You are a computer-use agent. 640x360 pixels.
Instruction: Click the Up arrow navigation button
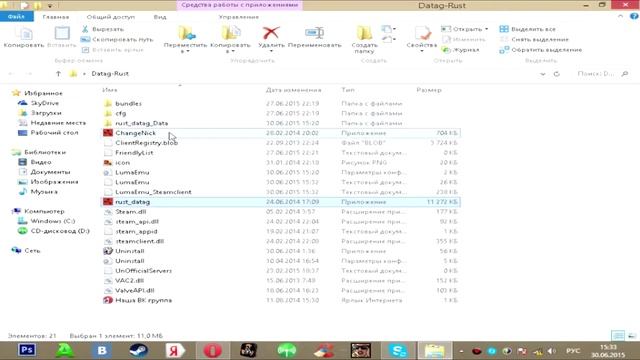58,73
